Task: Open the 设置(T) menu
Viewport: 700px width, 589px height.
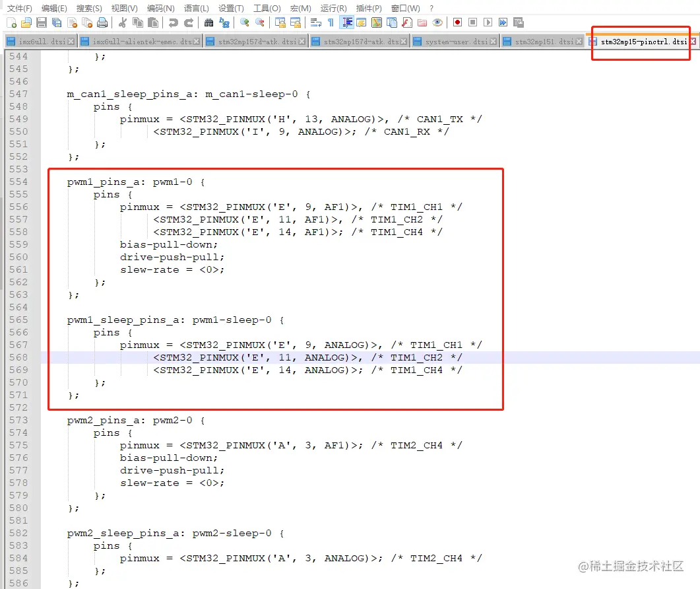Action: (x=232, y=8)
